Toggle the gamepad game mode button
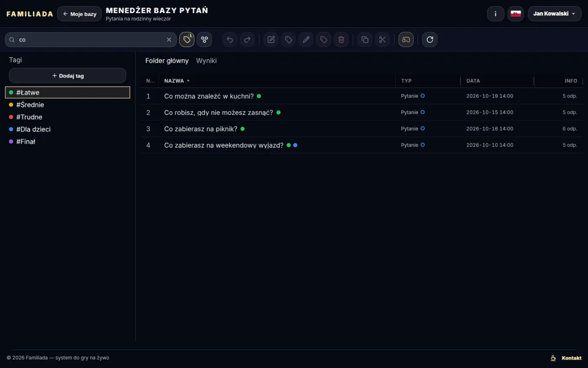 click(406, 40)
